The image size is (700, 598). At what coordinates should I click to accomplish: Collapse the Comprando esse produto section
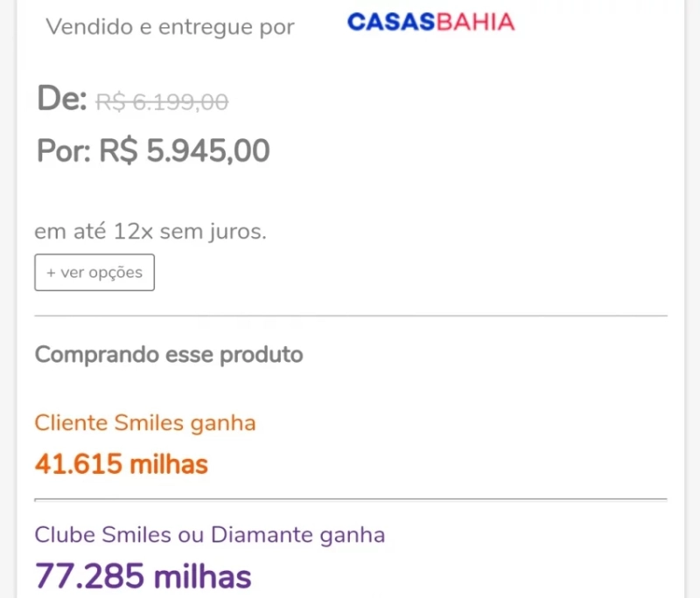click(168, 354)
